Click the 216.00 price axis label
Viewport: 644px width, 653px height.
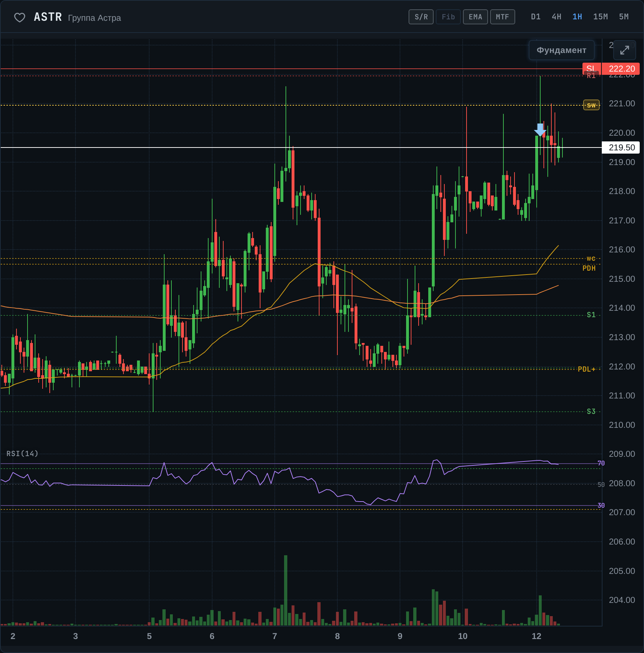click(622, 250)
